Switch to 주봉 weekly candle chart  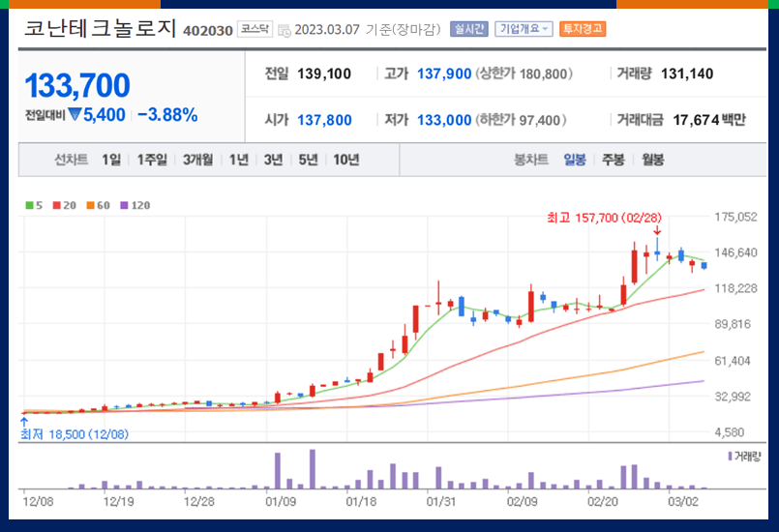(x=614, y=160)
